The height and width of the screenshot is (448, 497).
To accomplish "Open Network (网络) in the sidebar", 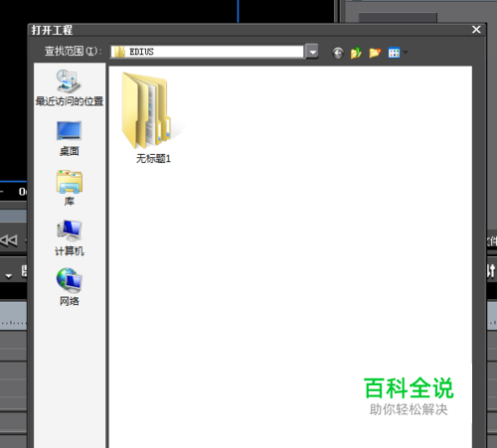I will (70, 287).
